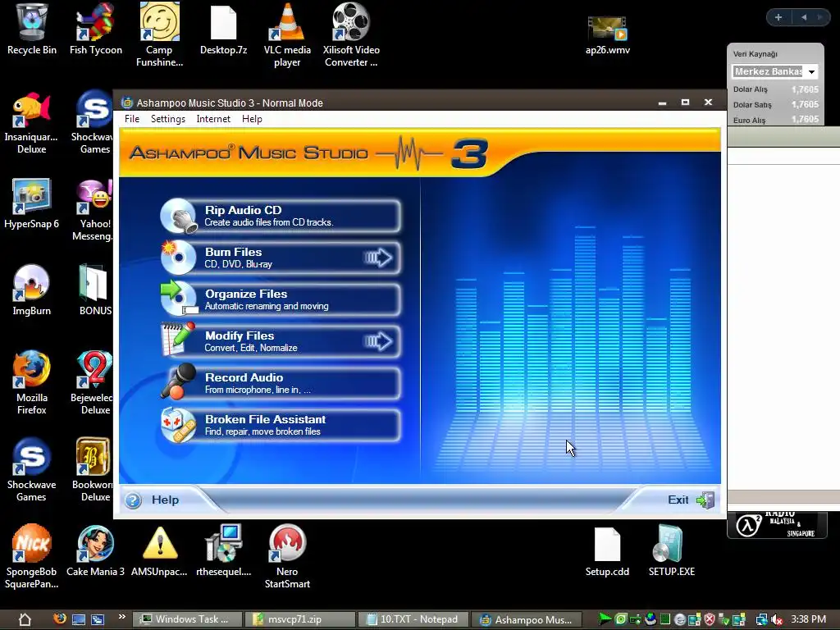Image resolution: width=840 pixels, height=630 pixels.
Task: Click the Radio Malaysia & Singapore gadget
Action: [x=777, y=525]
